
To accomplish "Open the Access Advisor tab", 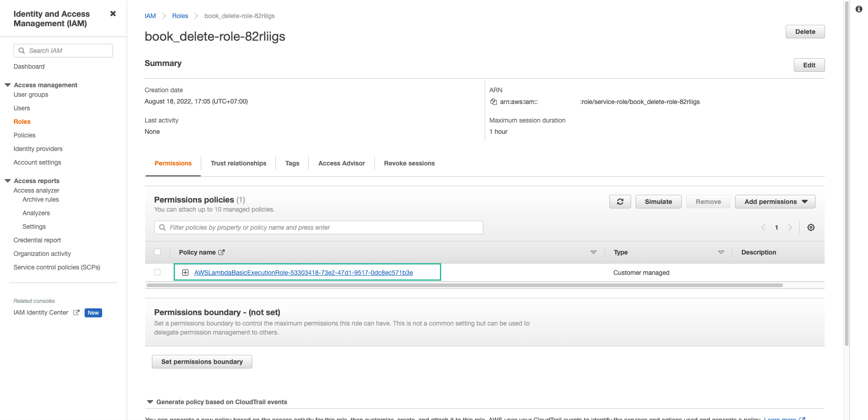I will coord(341,163).
